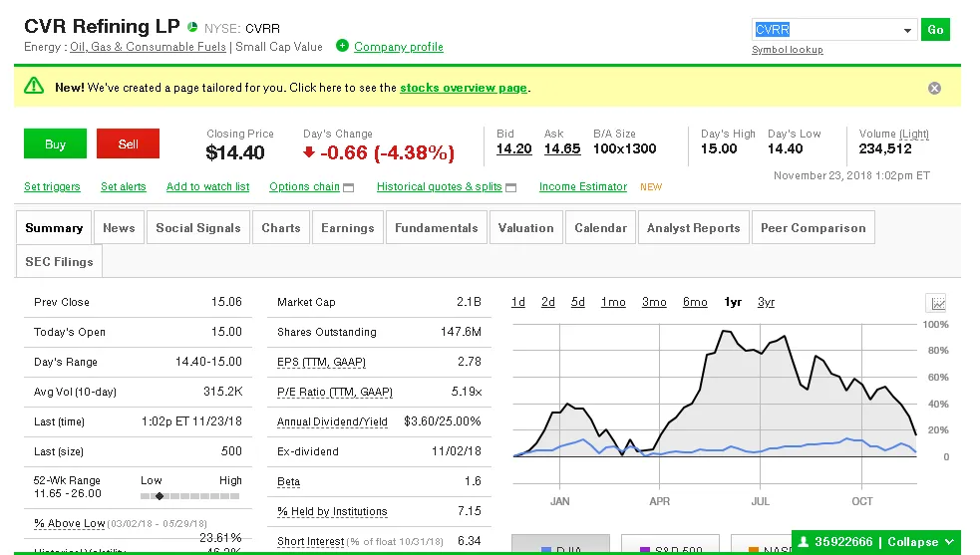This screenshot has width=980, height=555.
Task: Click the Set alerts link
Action: pos(124,187)
